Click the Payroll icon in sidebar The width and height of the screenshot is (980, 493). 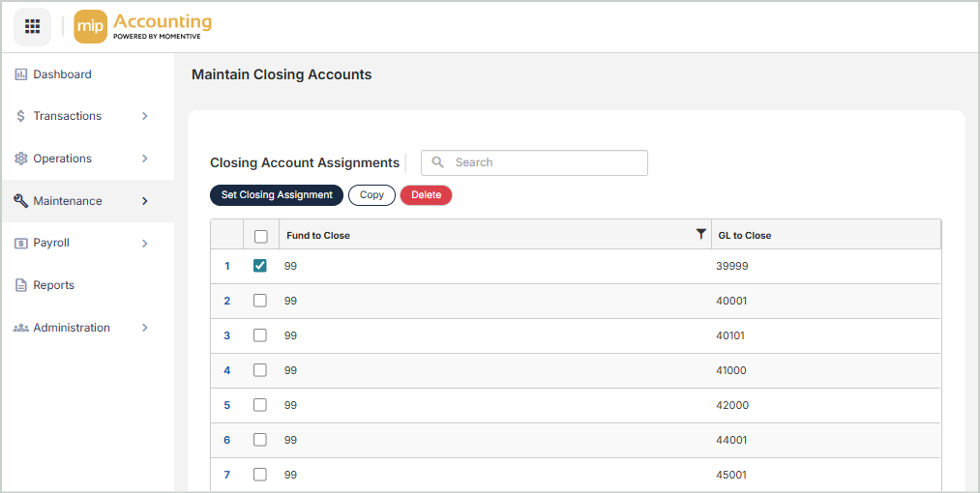tap(21, 244)
